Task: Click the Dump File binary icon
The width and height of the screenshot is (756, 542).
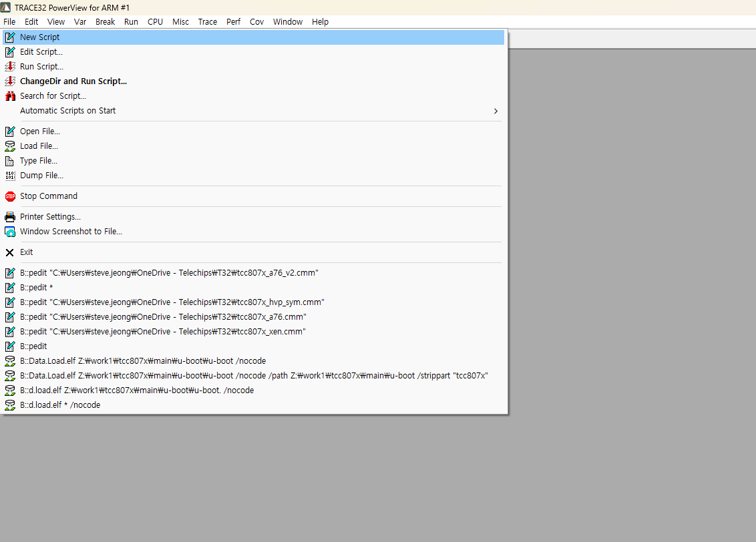Action: (9, 176)
